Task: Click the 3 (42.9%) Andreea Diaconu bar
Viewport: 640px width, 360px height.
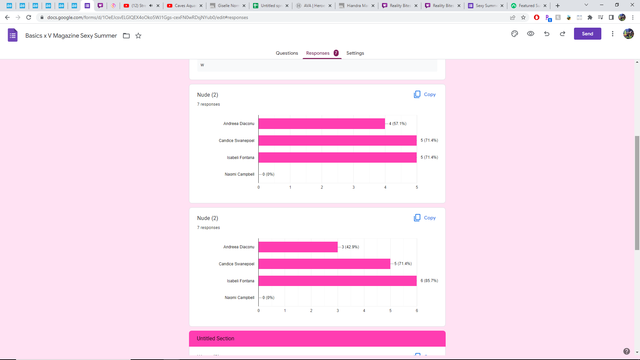Action: point(298,247)
